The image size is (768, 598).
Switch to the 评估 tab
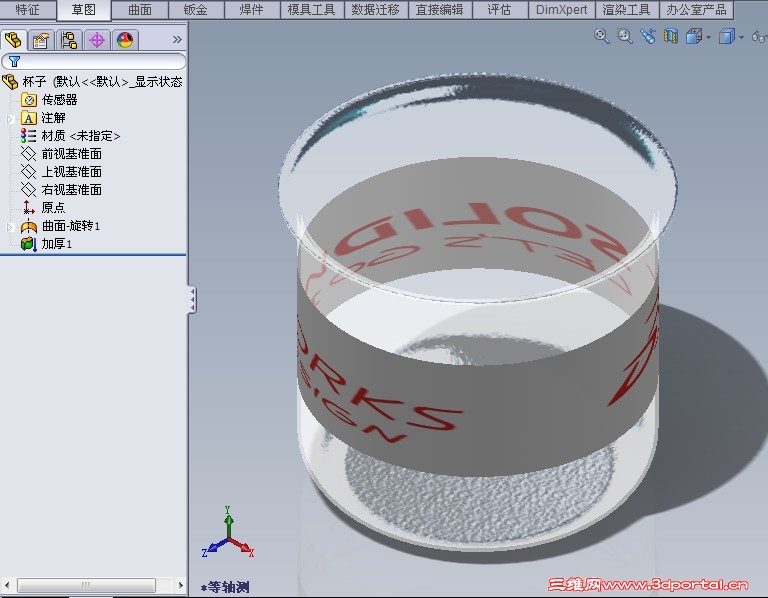tap(500, 10)
